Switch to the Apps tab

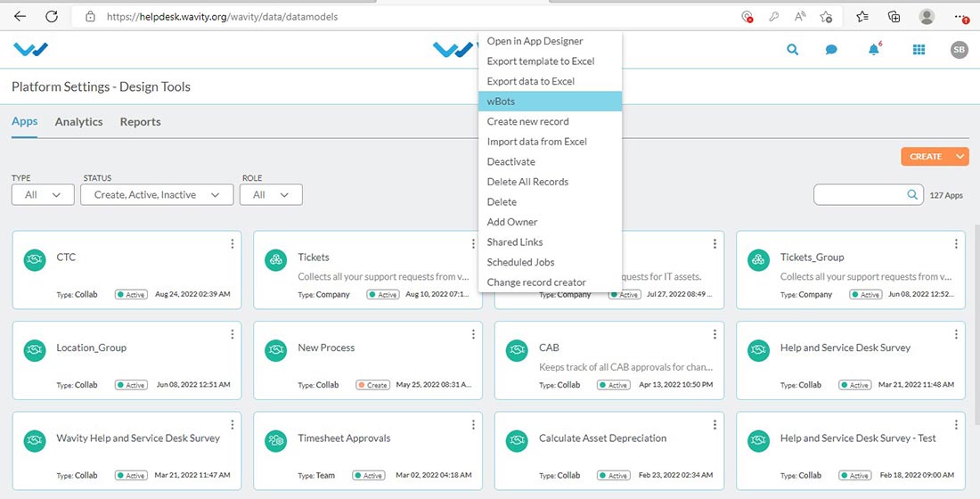pos(24,121)
